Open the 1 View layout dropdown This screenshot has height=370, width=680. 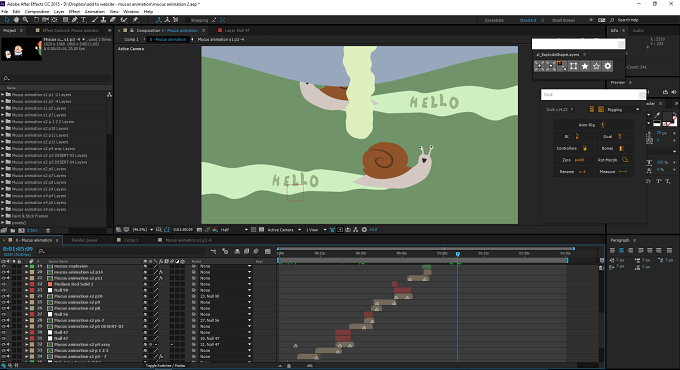tap(316, 229)
